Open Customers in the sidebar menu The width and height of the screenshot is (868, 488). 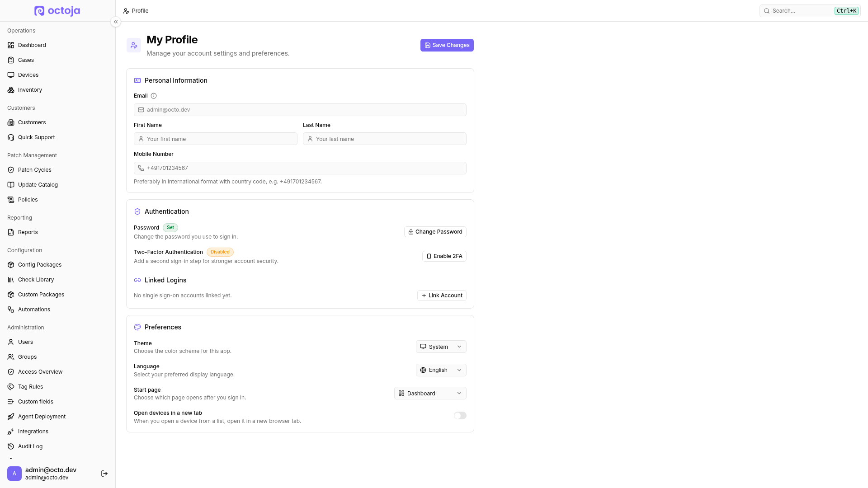58,122
